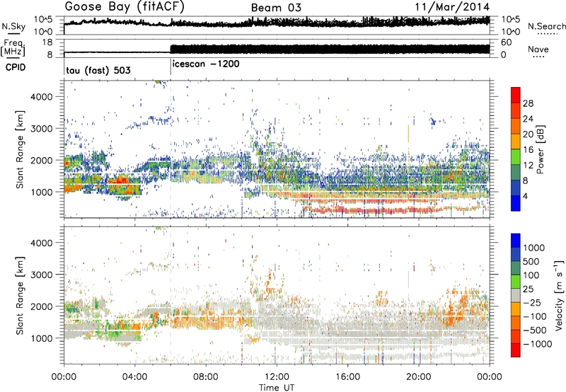Screen dimensions: 566x392
Task: Click the 'icescan -1200' CPID marker
Action: (206, 64)
